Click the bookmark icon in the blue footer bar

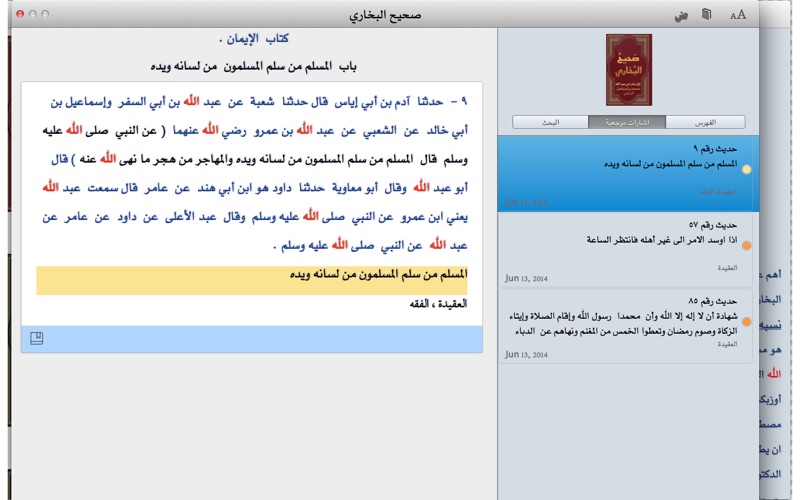pyautogui.click(x=37, y=338)
